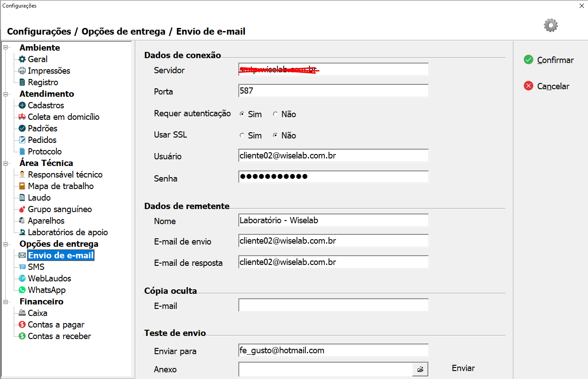Collapse the Atendimento tree group
The image size is (588, 379).
[x=6, y=94]
